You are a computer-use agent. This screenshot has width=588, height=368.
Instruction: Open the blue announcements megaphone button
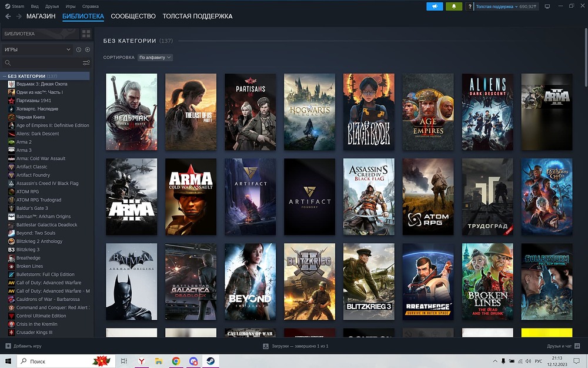click(x=435, y=6)
